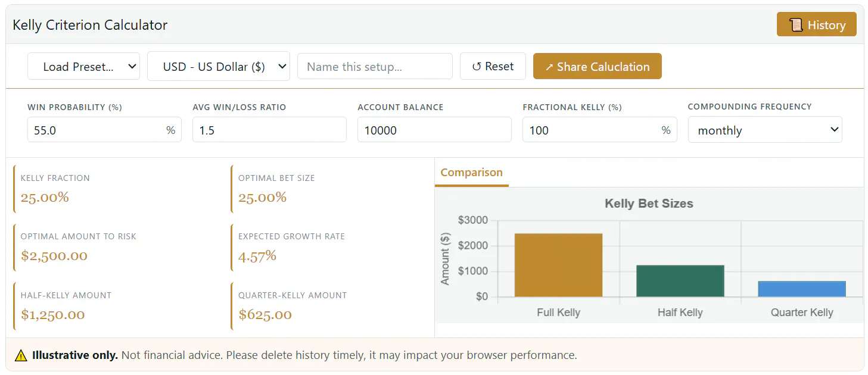Click the $3000 y-axis label
The height and width of the screenshot is (375, 868).
472,220
